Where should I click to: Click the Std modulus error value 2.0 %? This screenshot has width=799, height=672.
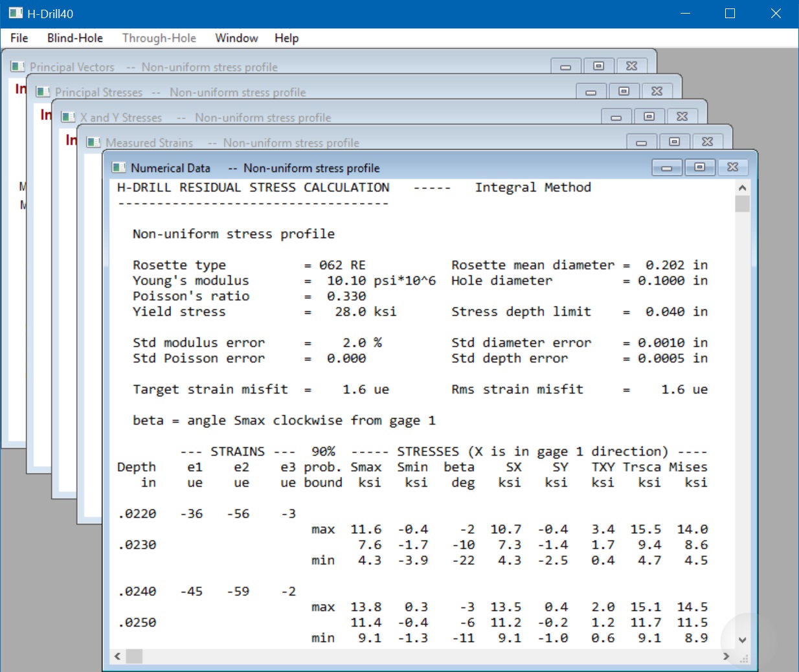[x=362, y=342]
